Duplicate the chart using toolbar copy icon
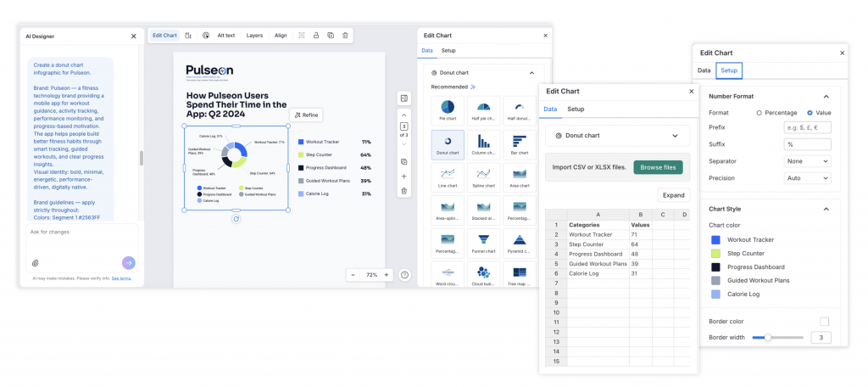Image resolution: width=868 pixels, height=387 pixels. [331, 36]
